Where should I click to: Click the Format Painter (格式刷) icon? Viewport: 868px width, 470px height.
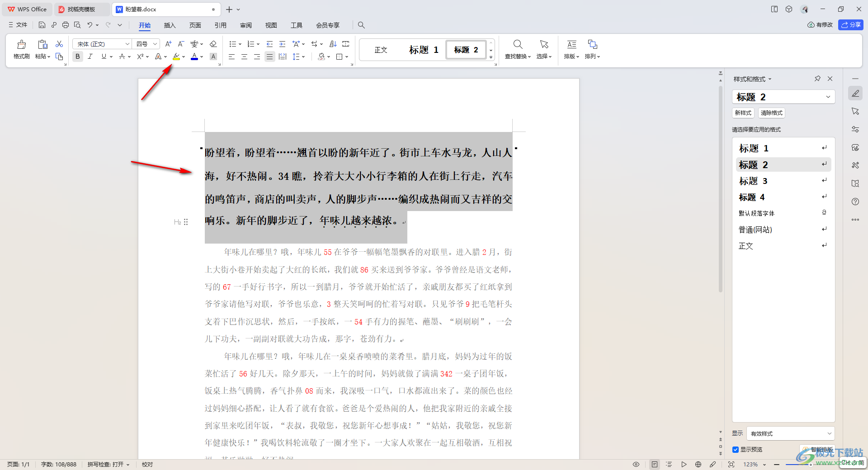21,44
